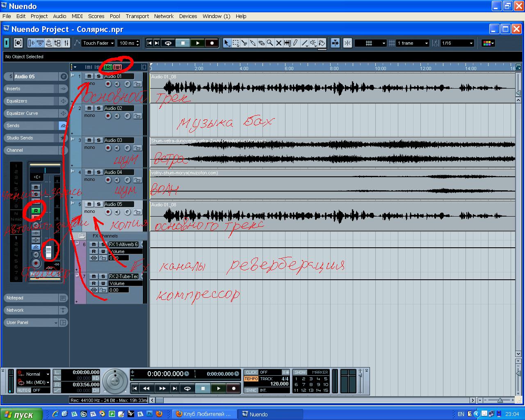Toggle global Write automation in track list header
The image size is (525, 420).
[118, 67]
